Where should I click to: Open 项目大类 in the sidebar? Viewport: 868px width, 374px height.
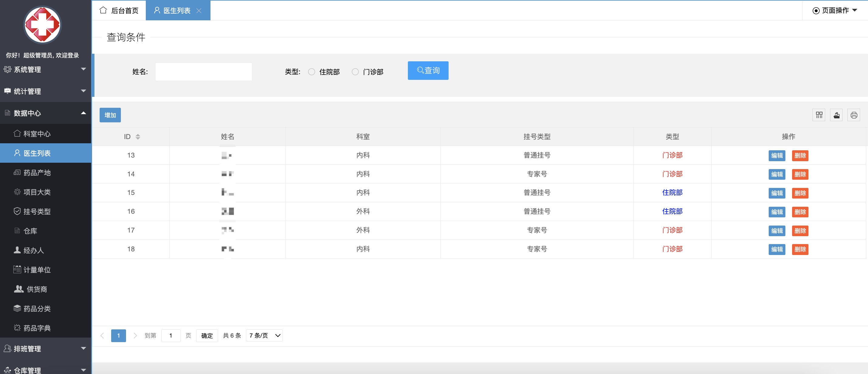click(x=46, y=192)
